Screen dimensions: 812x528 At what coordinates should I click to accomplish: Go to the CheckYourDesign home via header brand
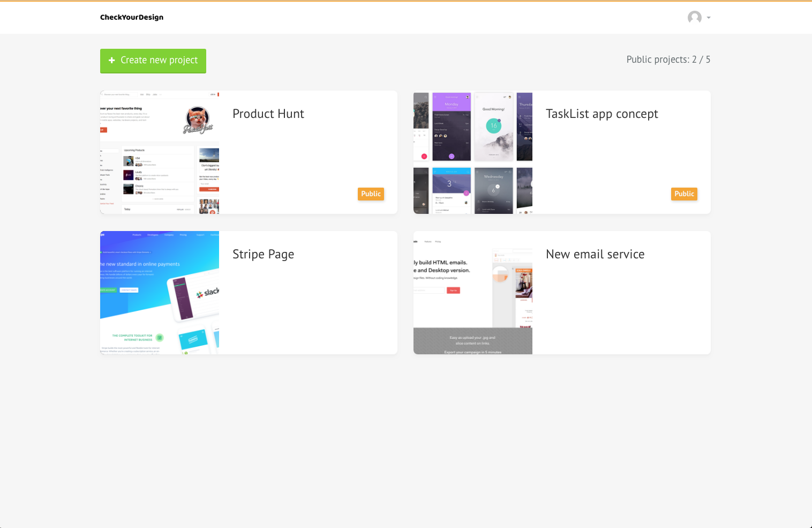coord(132,17)
